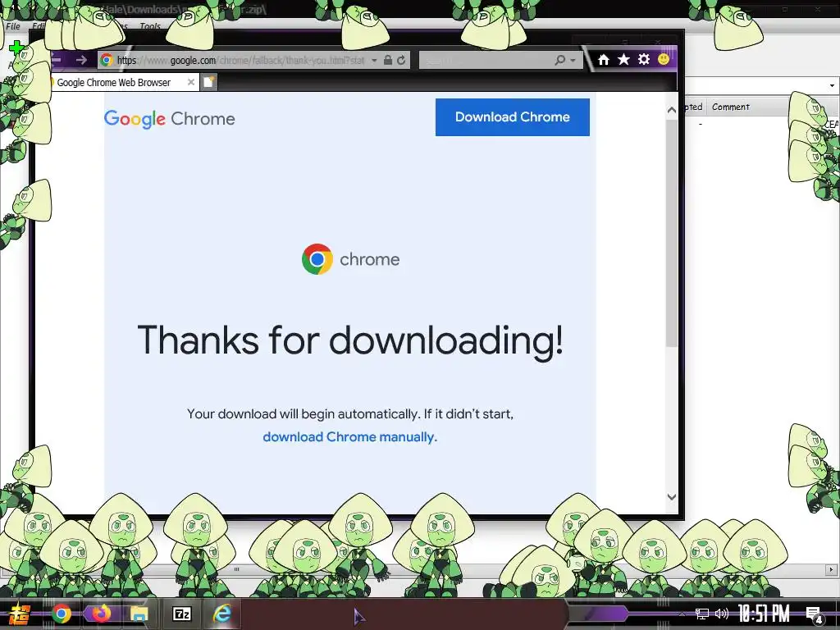The height and width of the screenshot is (630, 840).
Task: Click the vertical scrollbar thumb of the page
Action: point(672,233)
